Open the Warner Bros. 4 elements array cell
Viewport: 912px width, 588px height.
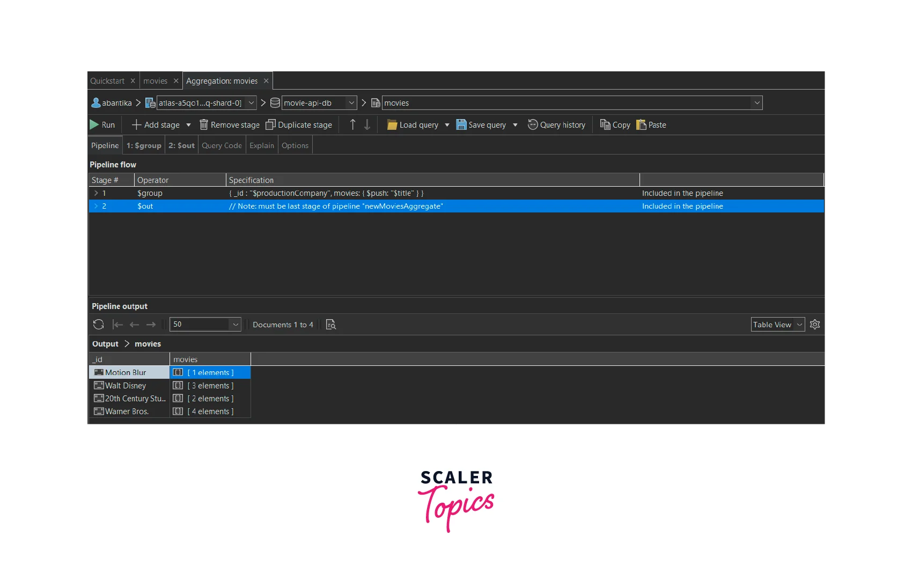pyautogui.click(x=210, y=411)
